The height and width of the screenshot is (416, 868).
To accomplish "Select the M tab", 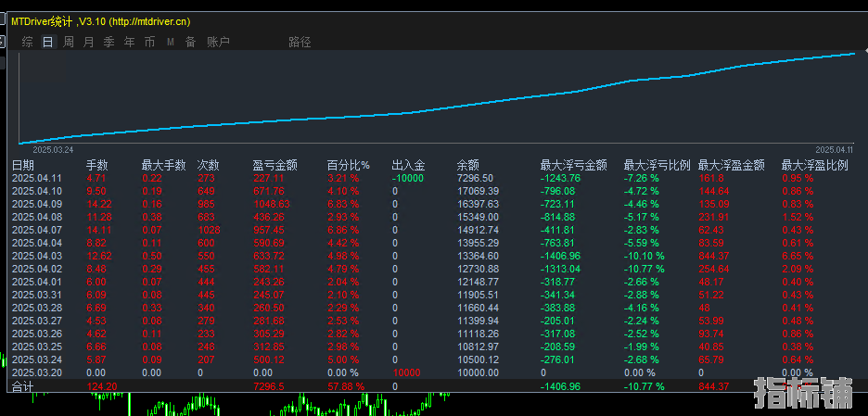I will (x=171, y=42).
